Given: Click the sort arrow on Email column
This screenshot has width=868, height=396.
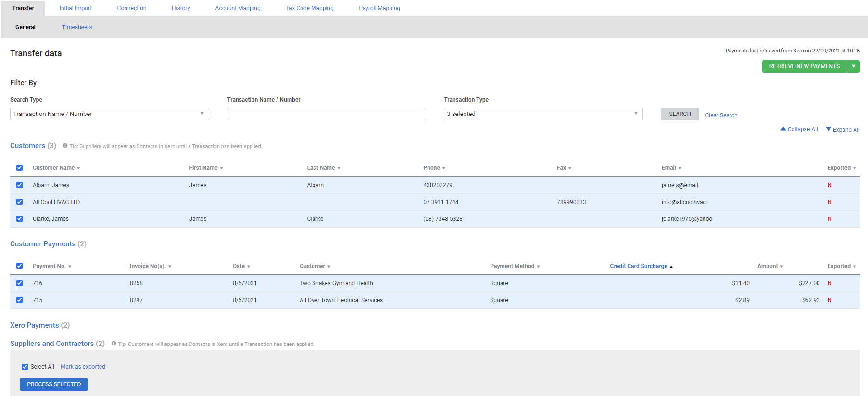Looking at the screenshot, I should (x=680, y=168).
